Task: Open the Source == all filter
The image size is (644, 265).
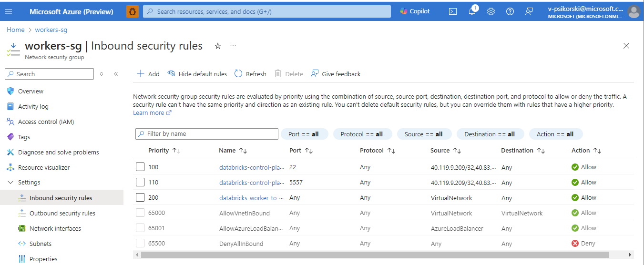Action: (x=424, y=134)
